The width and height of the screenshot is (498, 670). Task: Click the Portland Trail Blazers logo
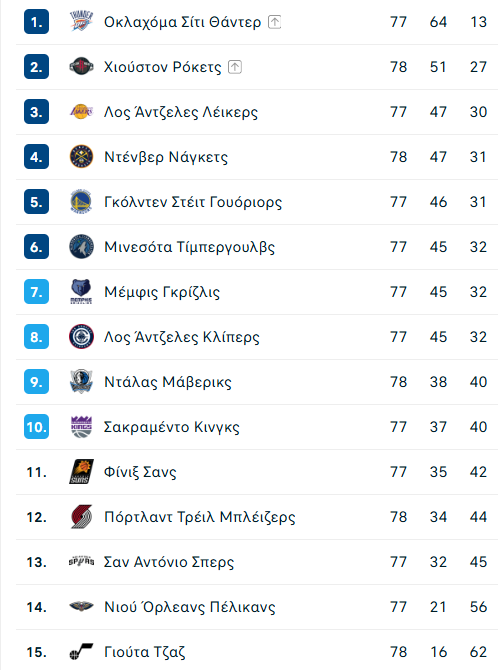(81, 517)
